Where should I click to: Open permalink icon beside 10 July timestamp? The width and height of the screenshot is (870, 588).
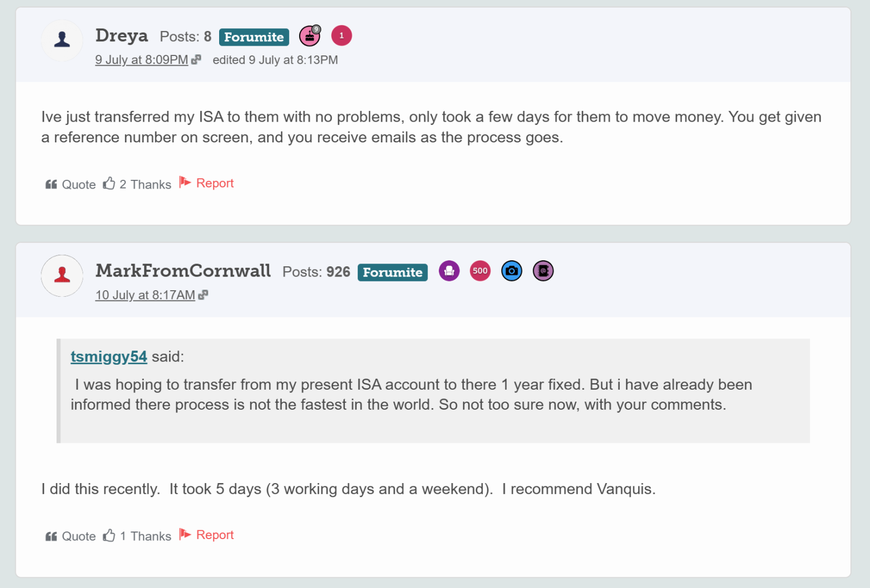click(x=203, y=295)
